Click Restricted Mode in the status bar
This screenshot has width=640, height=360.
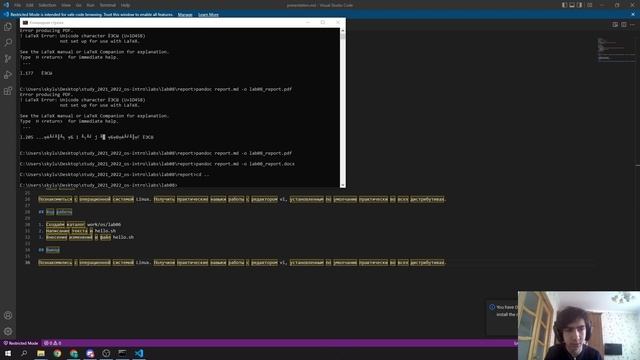pos(20,343)
